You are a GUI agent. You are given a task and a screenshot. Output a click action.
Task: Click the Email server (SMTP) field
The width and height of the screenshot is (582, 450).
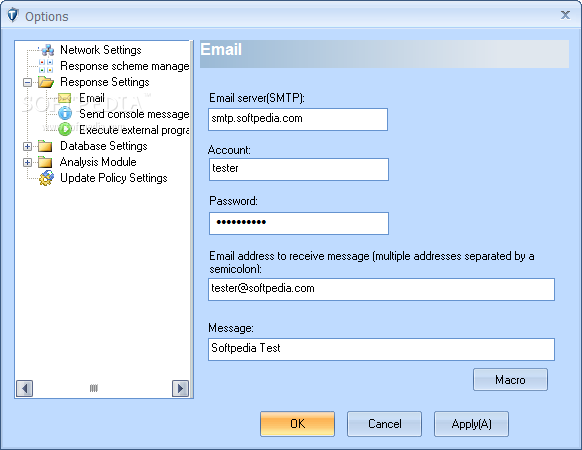coord(298,119)
